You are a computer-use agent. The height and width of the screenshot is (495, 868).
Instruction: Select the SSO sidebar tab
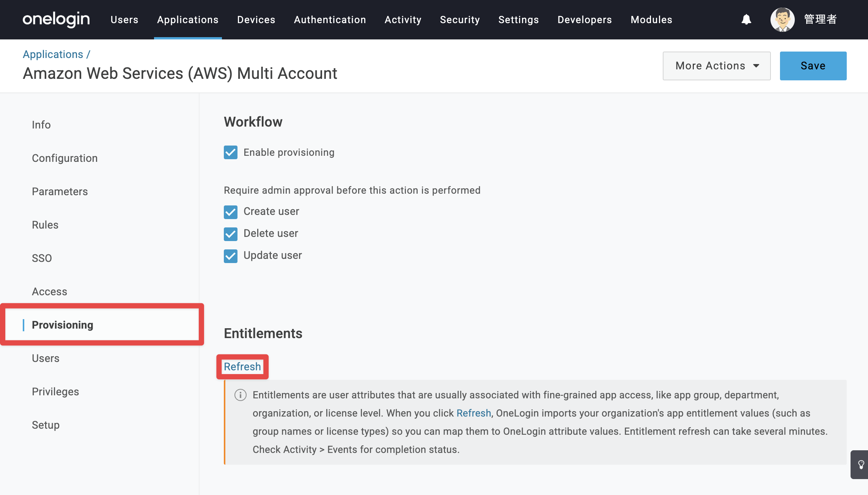click(x=42, y=258)
